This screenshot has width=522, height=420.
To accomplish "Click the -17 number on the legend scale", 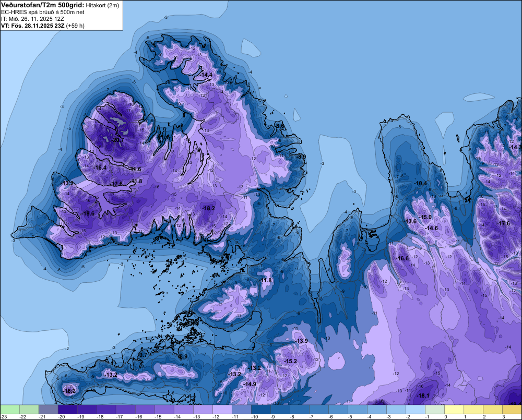I will [x=119, y=417].
